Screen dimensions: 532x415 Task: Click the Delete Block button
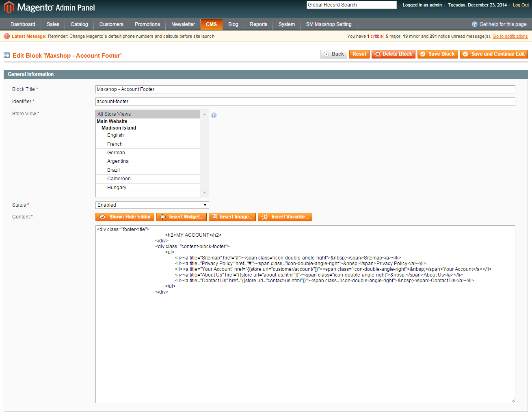pos(394,54)
